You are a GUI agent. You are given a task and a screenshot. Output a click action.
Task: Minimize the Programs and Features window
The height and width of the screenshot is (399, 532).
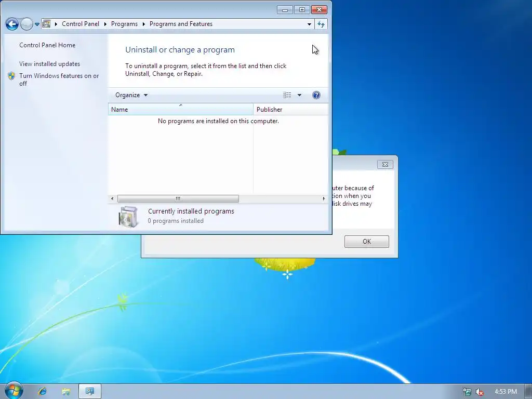point(285,10)
